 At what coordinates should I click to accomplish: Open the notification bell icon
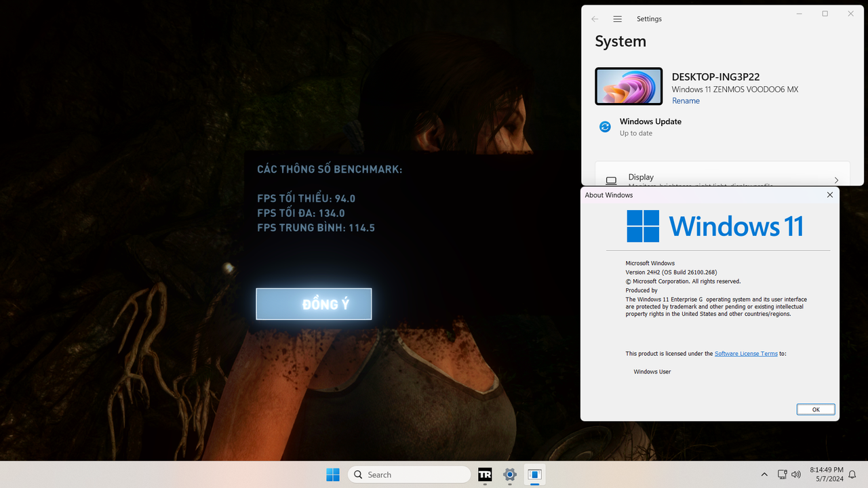click(853, 474)
